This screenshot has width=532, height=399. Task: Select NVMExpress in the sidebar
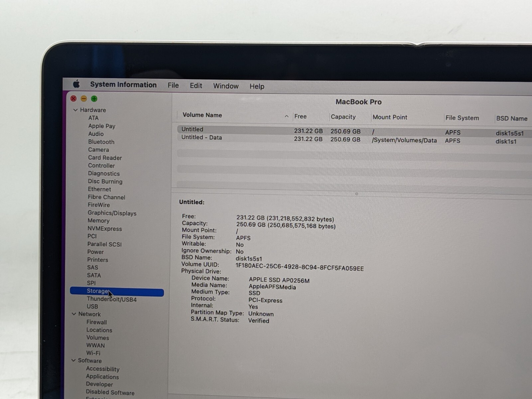105,229
